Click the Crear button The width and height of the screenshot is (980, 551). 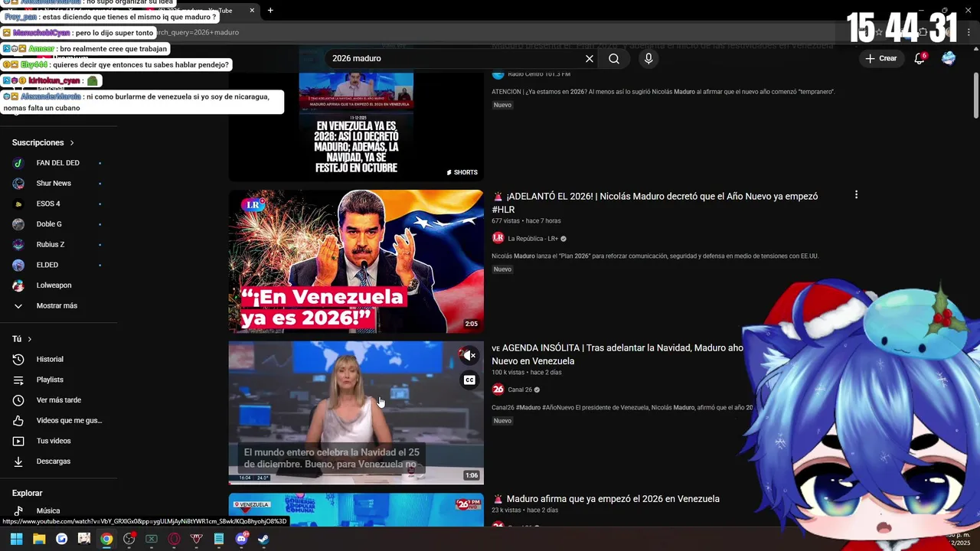click(x=880, y=58)
